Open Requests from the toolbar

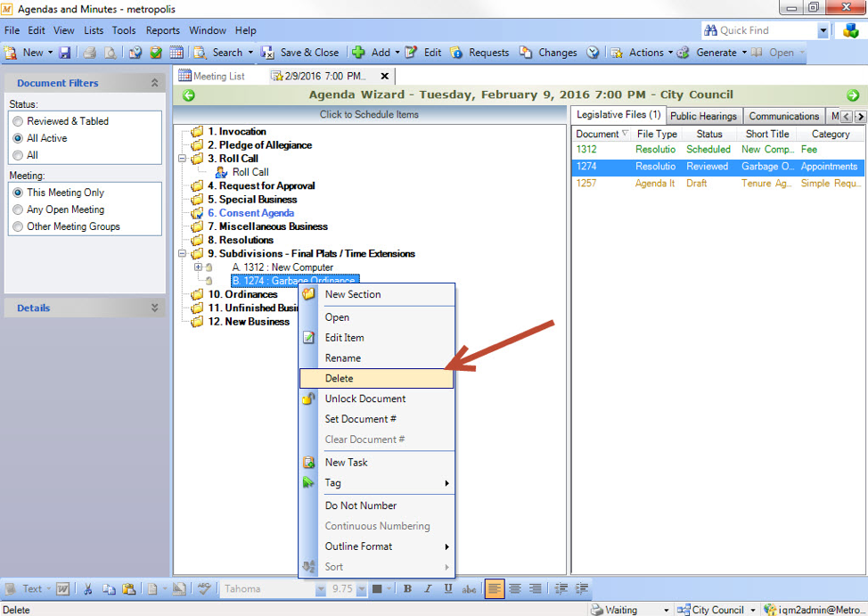(480, 53)
